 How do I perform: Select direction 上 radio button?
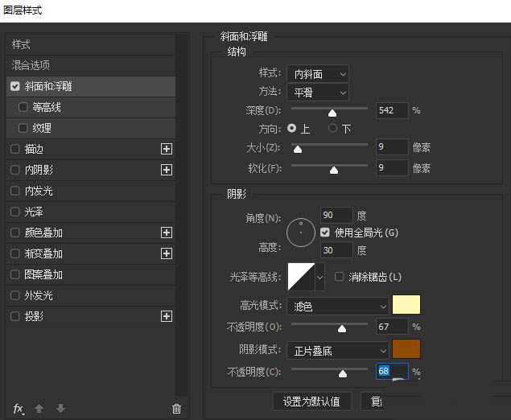[291, 129]
